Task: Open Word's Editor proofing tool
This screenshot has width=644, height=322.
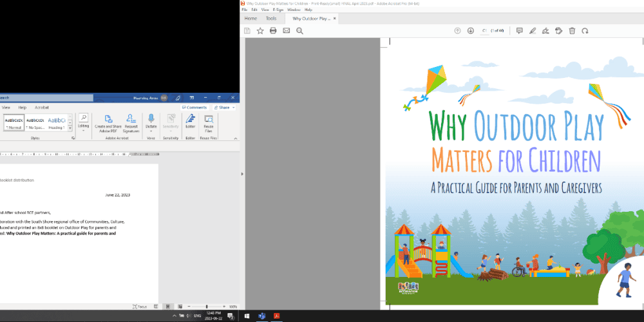Action: click(190, 121)
